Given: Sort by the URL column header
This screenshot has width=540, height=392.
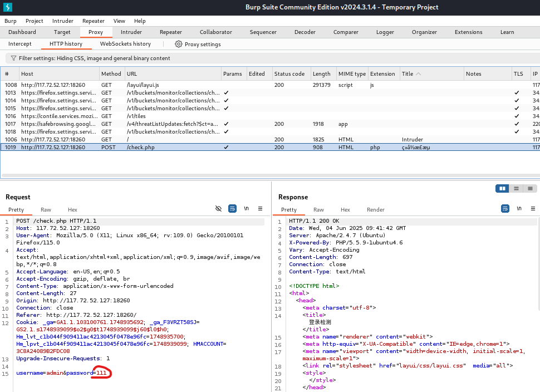Looking at the screenshot, I should (x=173, y=73).
